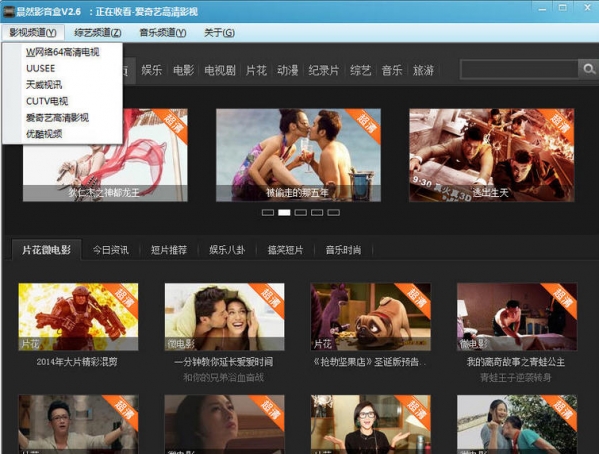
Task: Open bottom-row thumbnail of outdoor couple
Action: [x=517, y=424]
